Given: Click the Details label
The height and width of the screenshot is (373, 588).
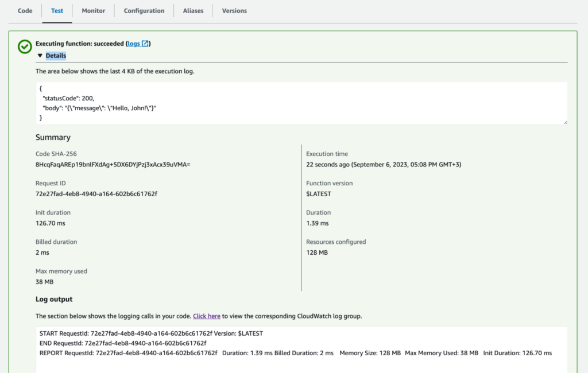Looking at the screenshot, I should pyautogui.click(x=56, y=56).
